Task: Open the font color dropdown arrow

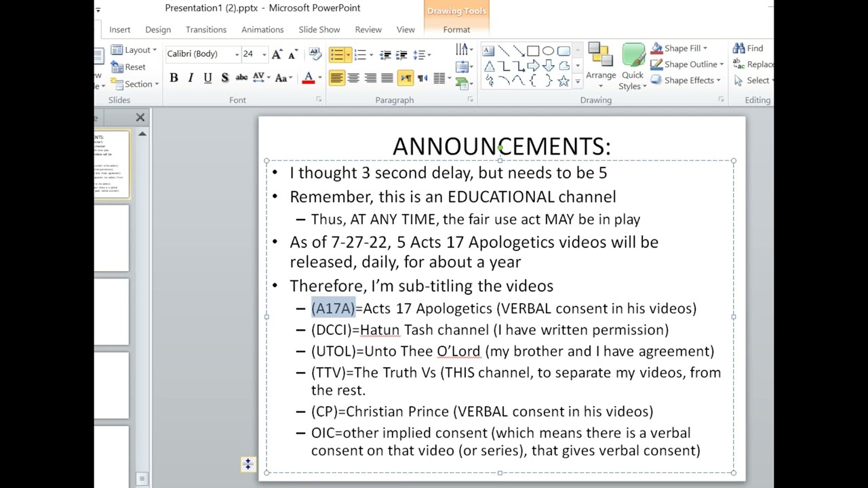Action: [319, 78]
